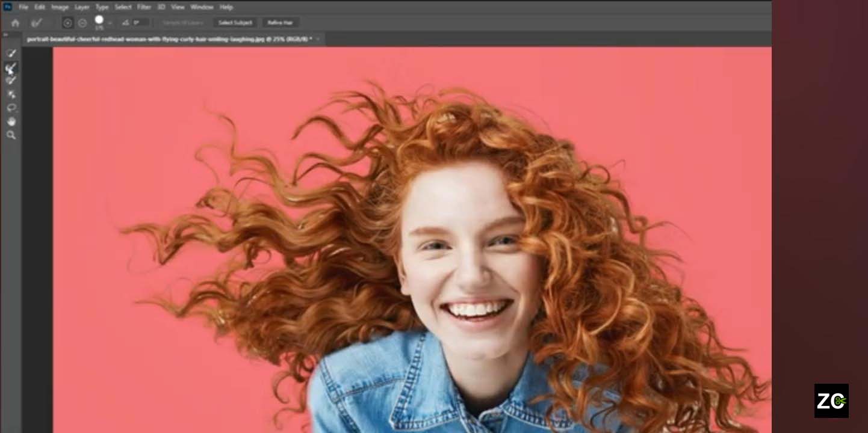Close the portrait document tab
868x433 pixels.
click(x=318, y=39)
